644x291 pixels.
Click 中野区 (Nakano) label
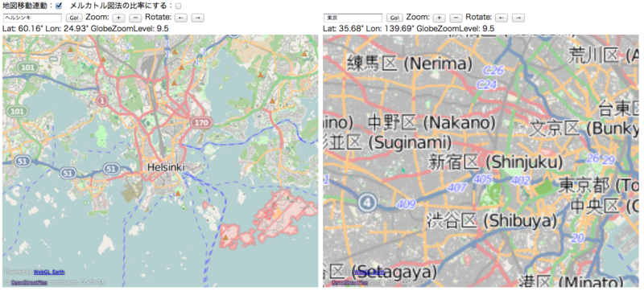click(x=431, y=122)
